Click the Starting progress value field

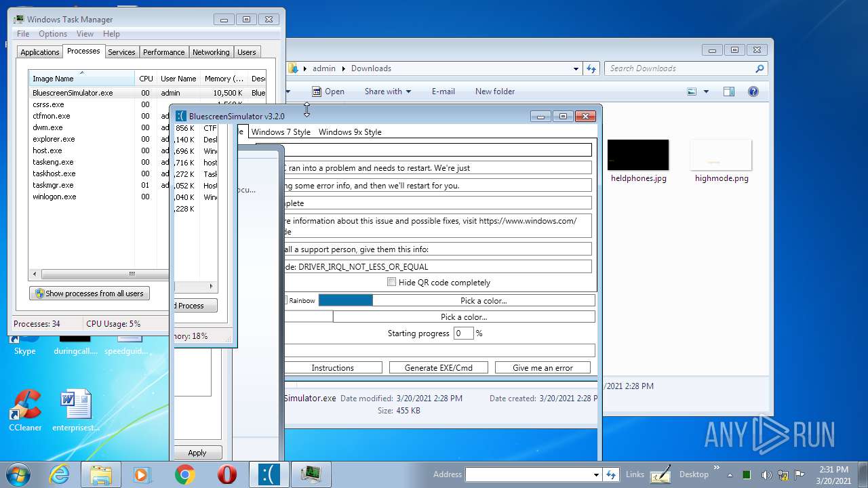(x=463, y=333)
